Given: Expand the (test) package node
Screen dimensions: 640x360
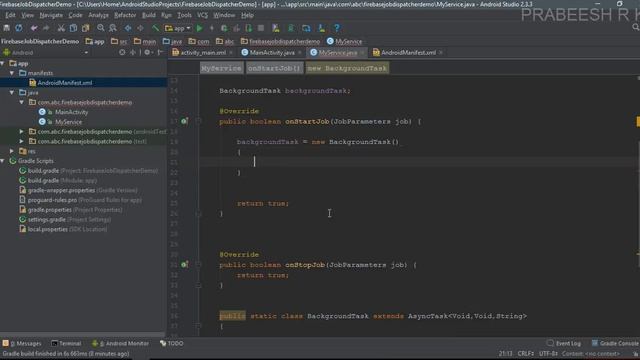Looking at the screenshot, I should (22, 141).
